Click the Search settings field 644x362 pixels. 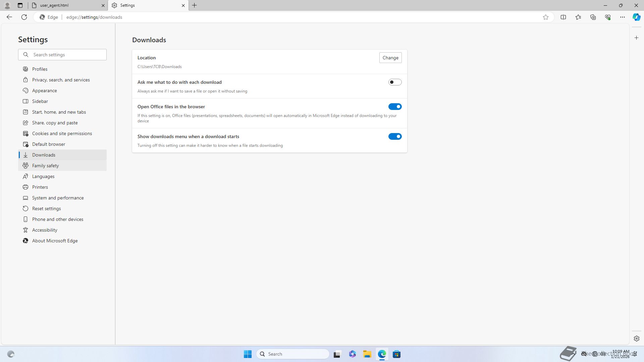click(67, 55)
